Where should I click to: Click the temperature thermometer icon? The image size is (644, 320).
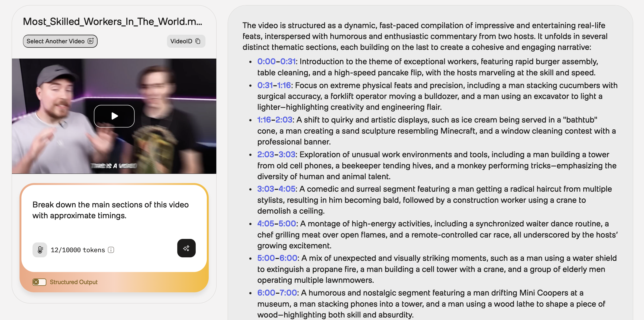coord(40,250)
